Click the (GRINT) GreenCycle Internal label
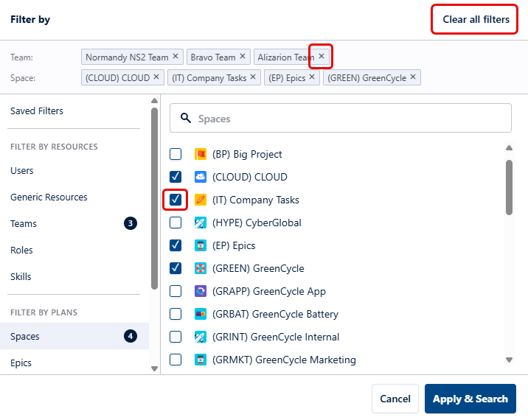The height and width of the screenshot is (420, 528). pyautogui.click(x=276, y=337)
